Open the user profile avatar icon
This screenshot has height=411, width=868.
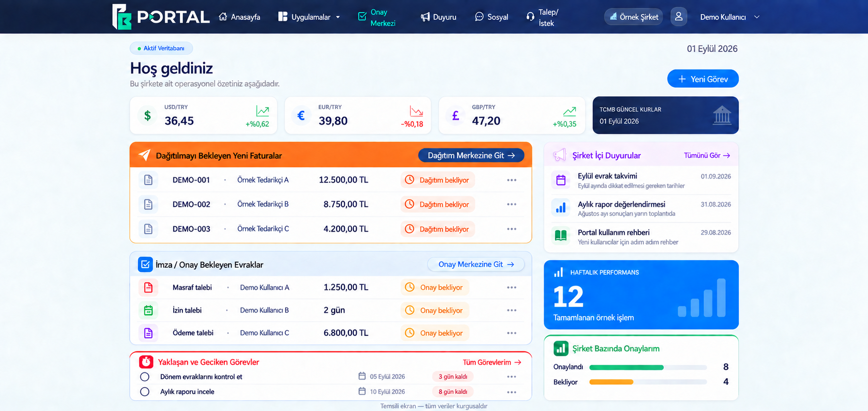coord(678,17)
